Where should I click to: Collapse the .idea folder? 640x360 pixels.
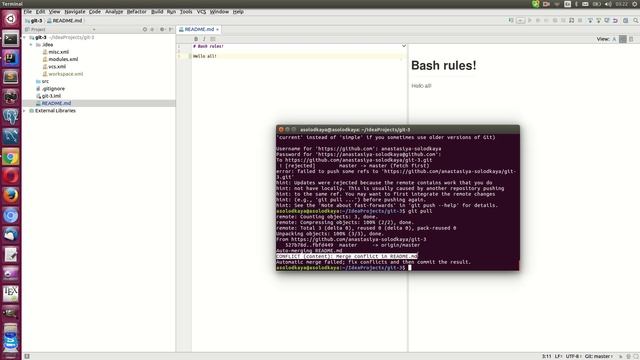31,44
